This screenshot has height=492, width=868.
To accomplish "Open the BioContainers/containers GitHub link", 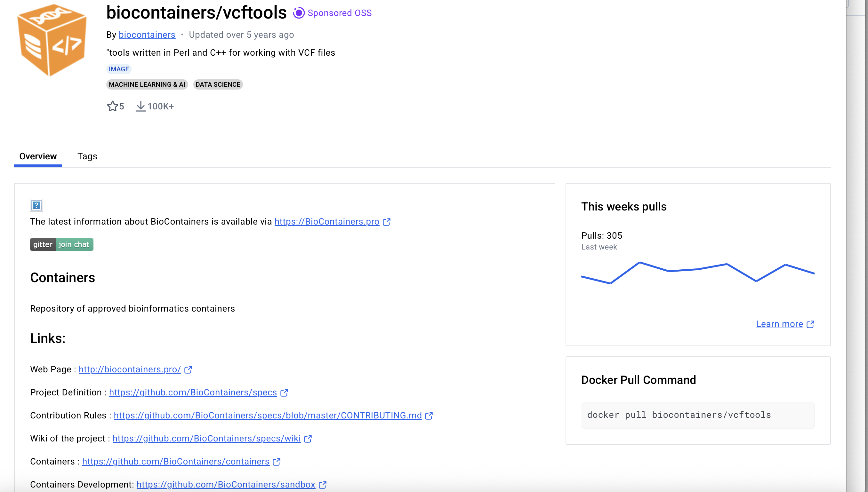I will coord(175,462).
